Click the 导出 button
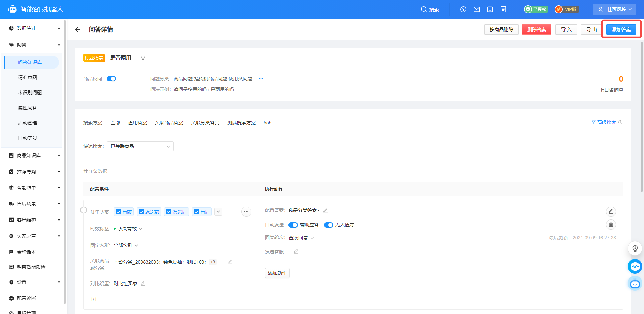This screenshot has width=644, height=314. [x=592, y=29]
